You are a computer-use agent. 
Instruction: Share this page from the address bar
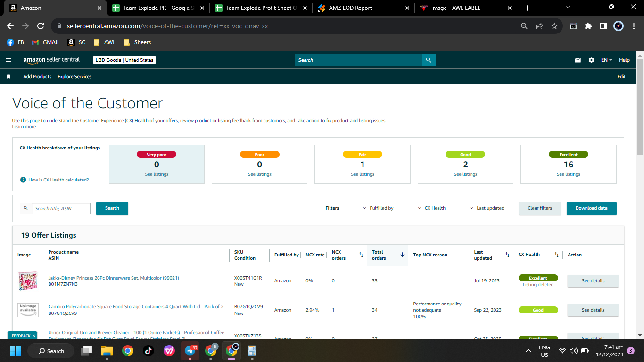(539, 26)
